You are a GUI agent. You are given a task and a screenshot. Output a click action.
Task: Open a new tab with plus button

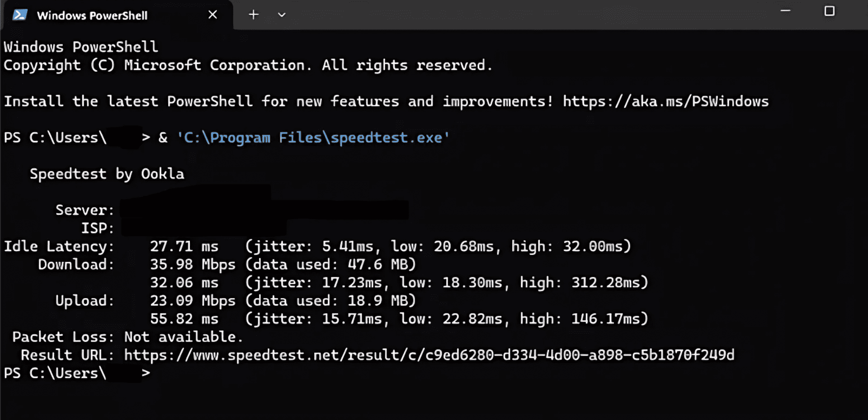pos(254,15)
